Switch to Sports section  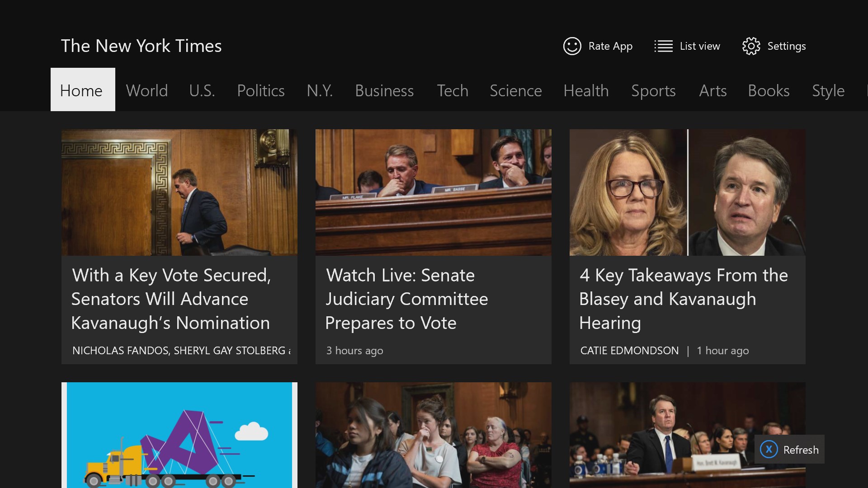coord(653,90)
